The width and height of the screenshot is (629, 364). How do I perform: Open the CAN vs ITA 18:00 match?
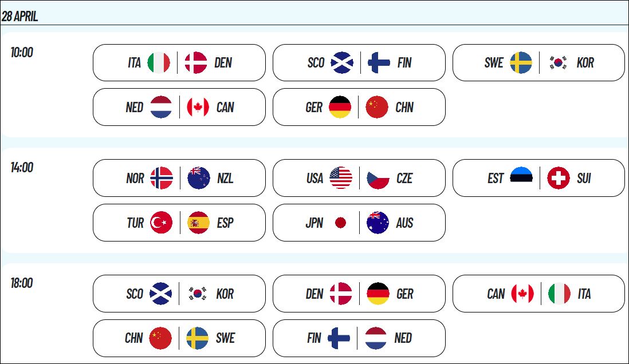pyautogui.click(x=538, y=294)
